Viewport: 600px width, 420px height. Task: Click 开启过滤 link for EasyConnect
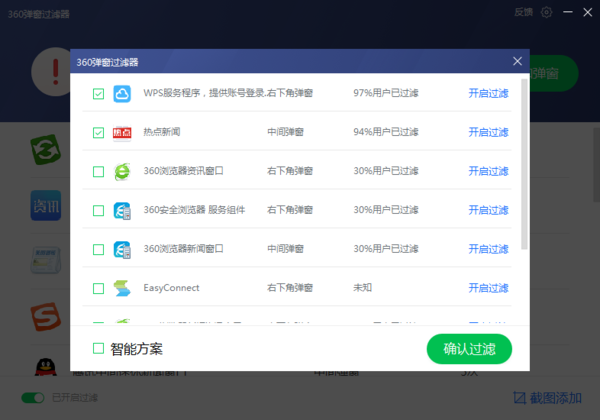click(x=488, y=288)
